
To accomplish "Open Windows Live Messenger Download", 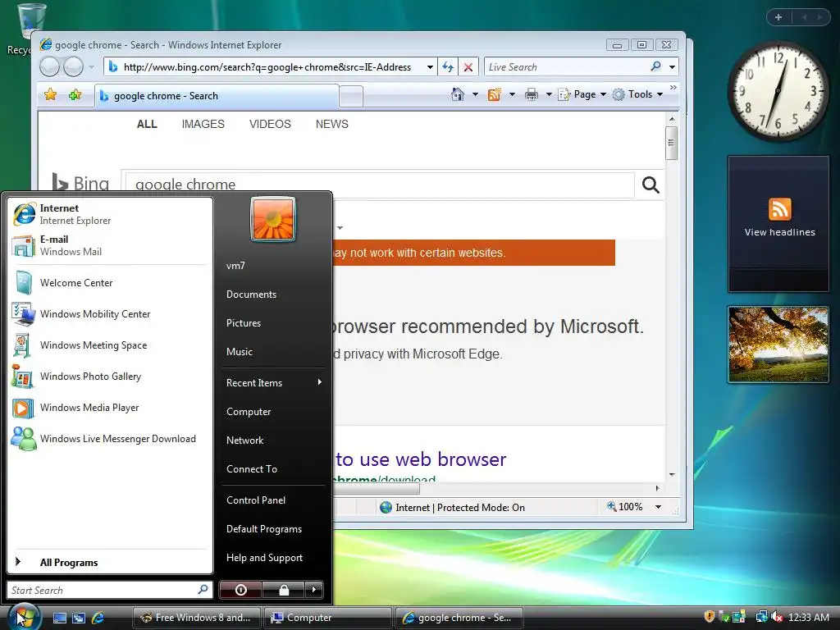I will [x=110, y=439].
